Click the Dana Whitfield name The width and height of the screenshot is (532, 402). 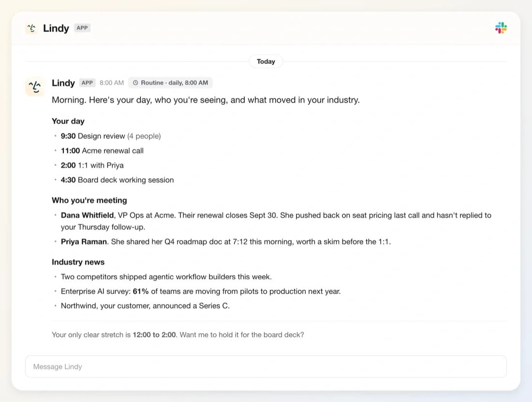pos(87,215)
